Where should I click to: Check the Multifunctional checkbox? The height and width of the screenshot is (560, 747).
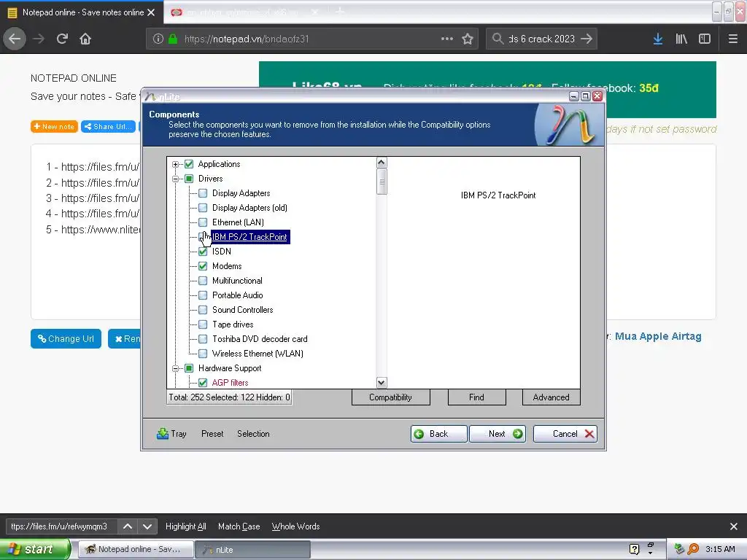point(203,281)
